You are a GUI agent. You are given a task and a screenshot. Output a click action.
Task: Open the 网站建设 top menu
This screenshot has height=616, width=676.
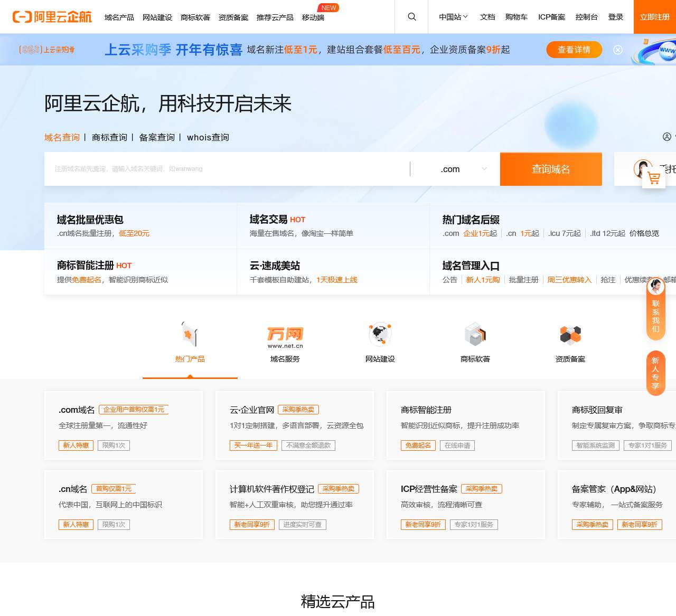point(157,17)
